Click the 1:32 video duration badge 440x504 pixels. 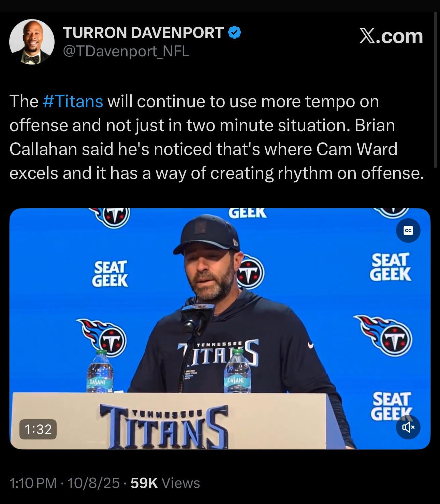tap(38, 429)
